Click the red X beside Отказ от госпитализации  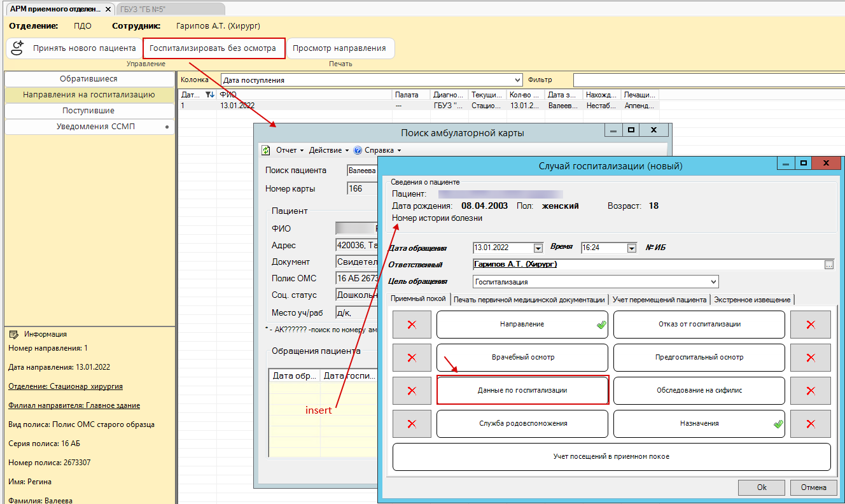811,325
